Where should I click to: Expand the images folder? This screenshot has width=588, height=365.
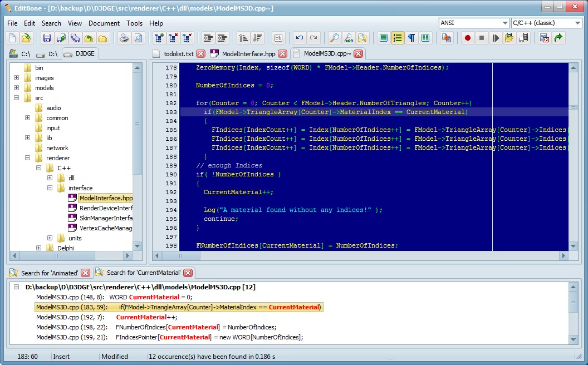(17, 77)
